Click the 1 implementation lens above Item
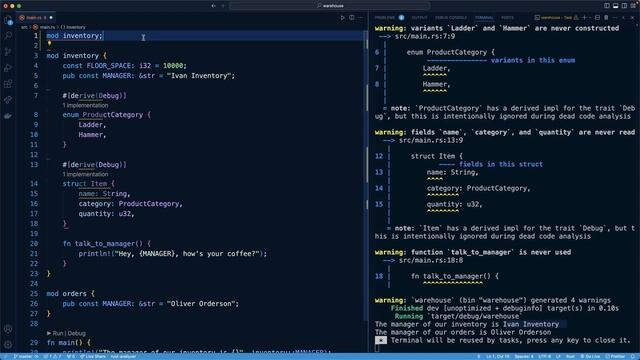 [x=85, y=174]
